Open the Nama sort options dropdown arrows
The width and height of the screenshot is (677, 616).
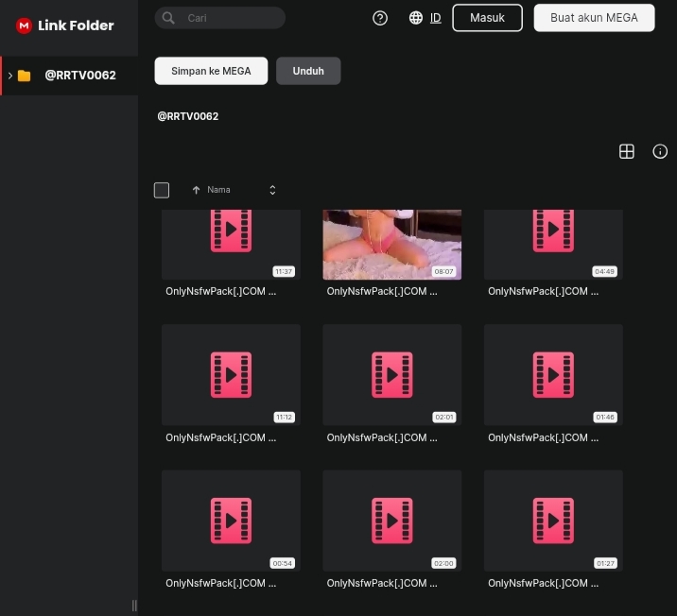point(272,190)
